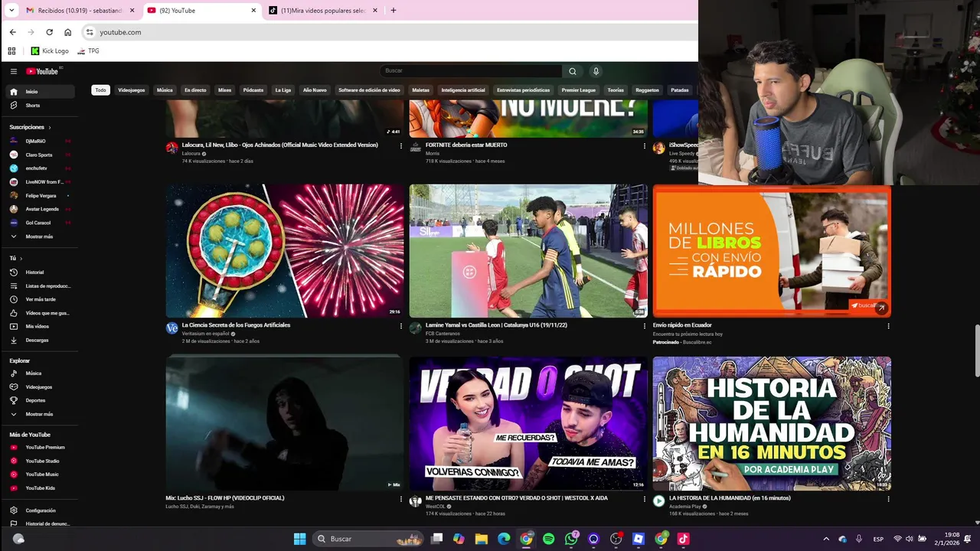
Task: Open options for Lamine Yamal video
Action: pos(644,326)
